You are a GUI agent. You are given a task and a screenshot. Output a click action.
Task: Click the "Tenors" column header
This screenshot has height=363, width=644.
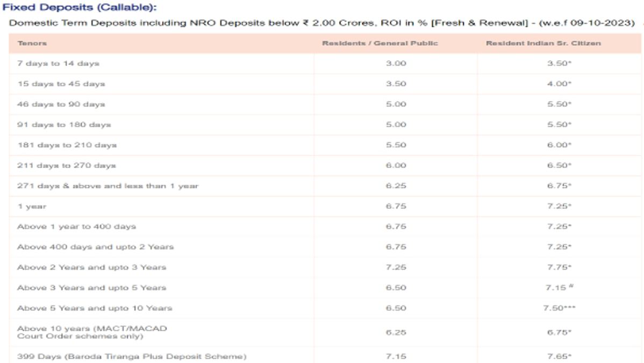32,43
